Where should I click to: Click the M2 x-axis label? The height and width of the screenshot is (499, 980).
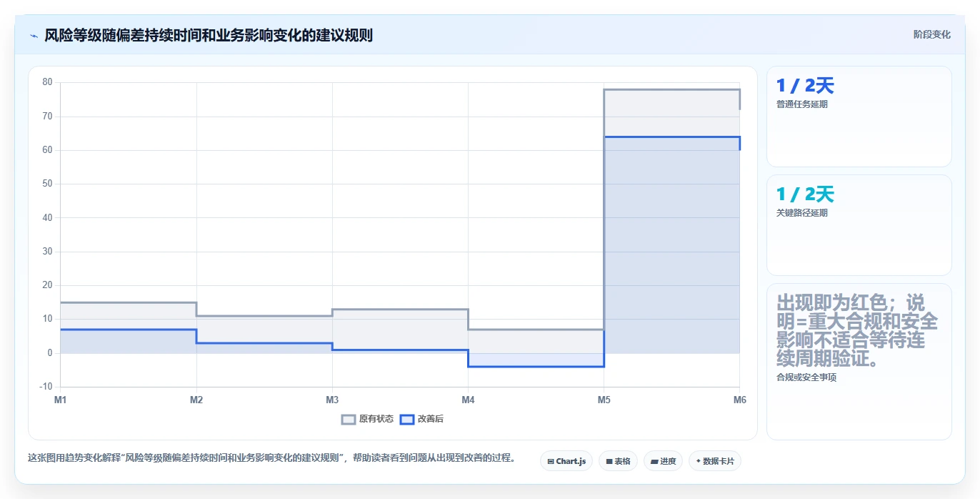(x=196, y=400)
